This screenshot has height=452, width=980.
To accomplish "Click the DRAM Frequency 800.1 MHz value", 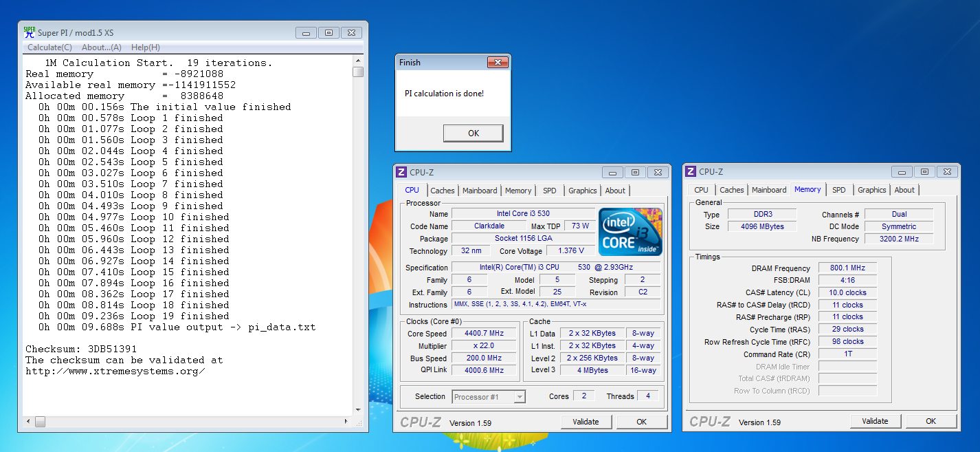I will click(847, 268).
